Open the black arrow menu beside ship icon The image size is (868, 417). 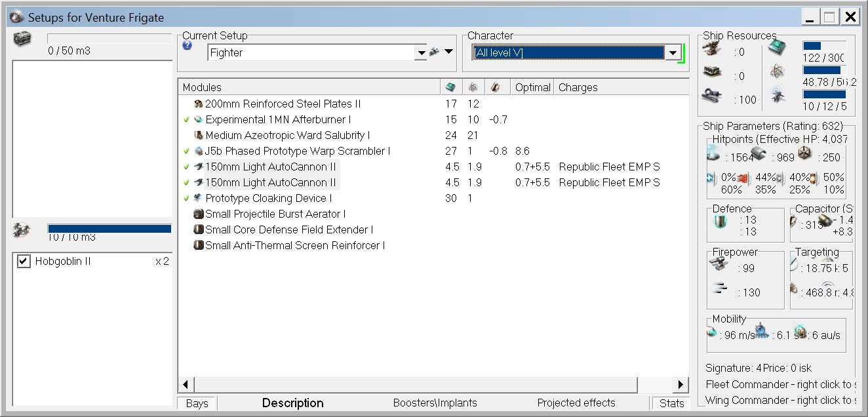coord(449,52)
